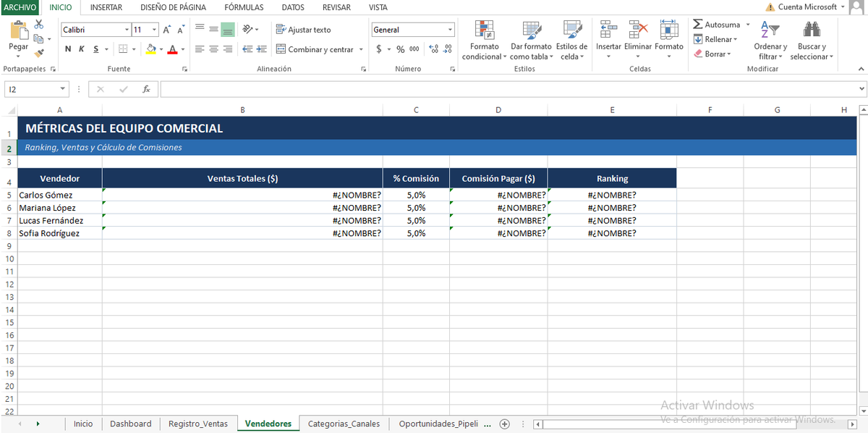The width and height of the screenshot is (868, 433).
Task: Toggle Underline S formatting
Action: pyautogui.click(x=95, y=49)
